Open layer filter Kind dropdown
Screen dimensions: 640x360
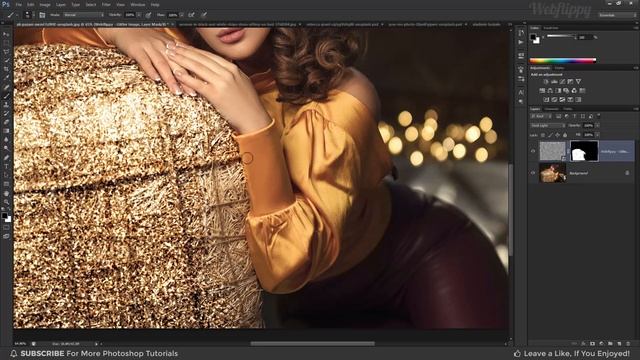[x=540, y=116]
